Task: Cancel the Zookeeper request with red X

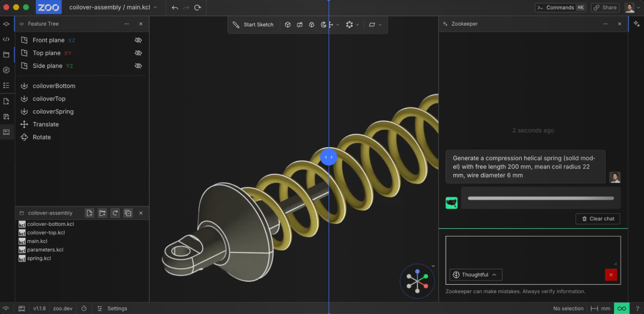Action: pos(611,275)
